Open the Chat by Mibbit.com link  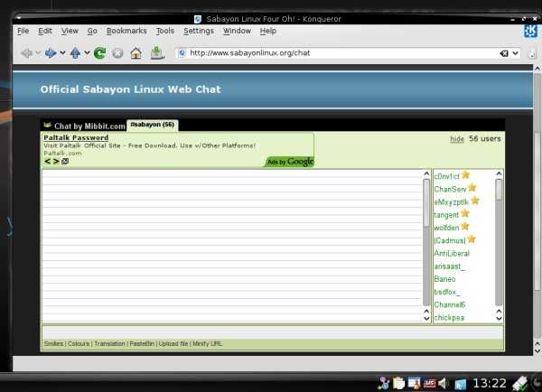tap(89, 126)
